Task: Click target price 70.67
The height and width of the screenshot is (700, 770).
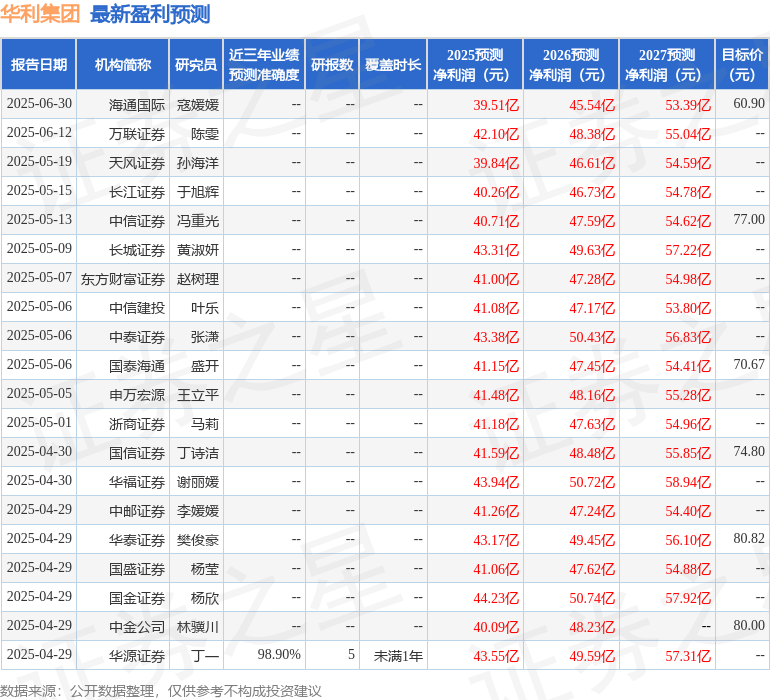Action: (749, 364)
